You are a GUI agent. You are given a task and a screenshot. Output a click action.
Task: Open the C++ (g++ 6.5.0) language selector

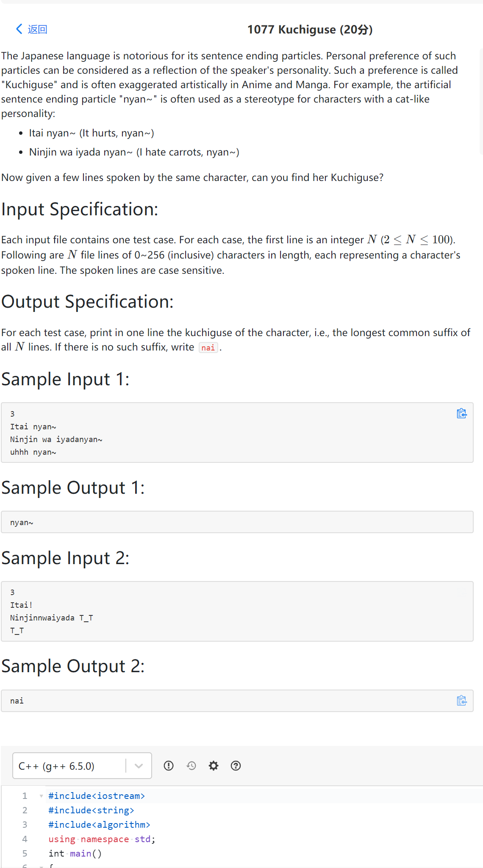tap(82, 766)
